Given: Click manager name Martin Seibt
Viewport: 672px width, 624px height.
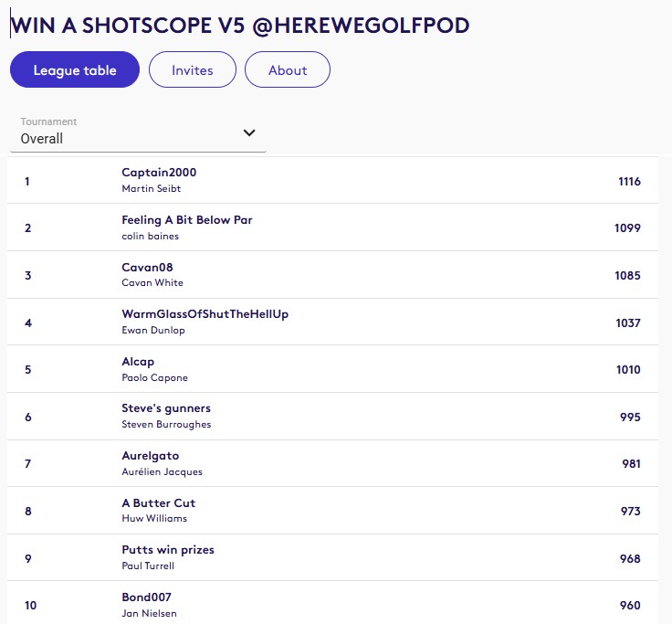Looking at the screenshot, I should pos(152,188).
